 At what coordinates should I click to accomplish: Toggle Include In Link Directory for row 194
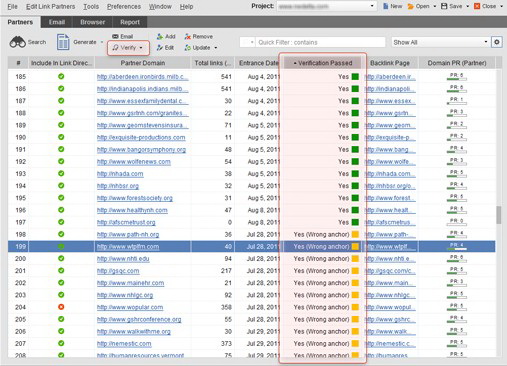click(x=61, y=185)
